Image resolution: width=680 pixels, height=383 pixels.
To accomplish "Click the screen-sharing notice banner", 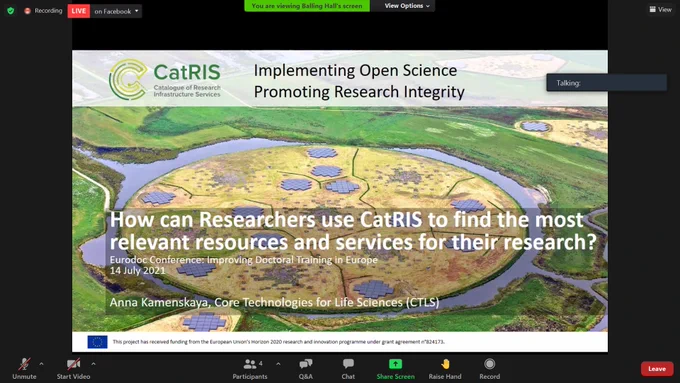I will [307, 6].
